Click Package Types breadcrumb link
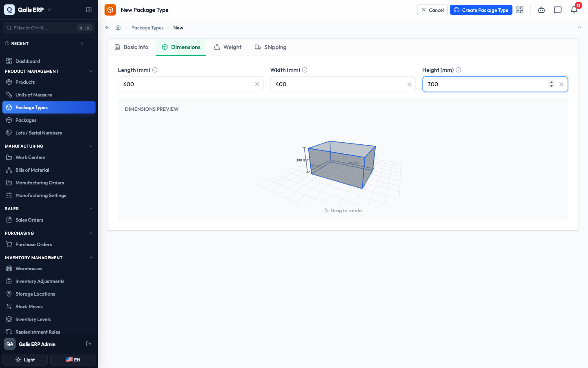Screen dimensions: 588x368 (x=147, y=28)
